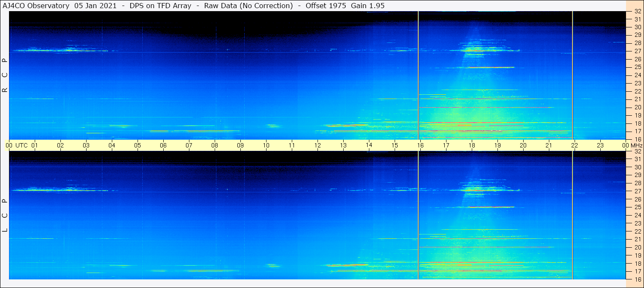Screen dimensions: 644x288
Task: Click hour '12' on the UTC axis
Action: coord(318,145)
